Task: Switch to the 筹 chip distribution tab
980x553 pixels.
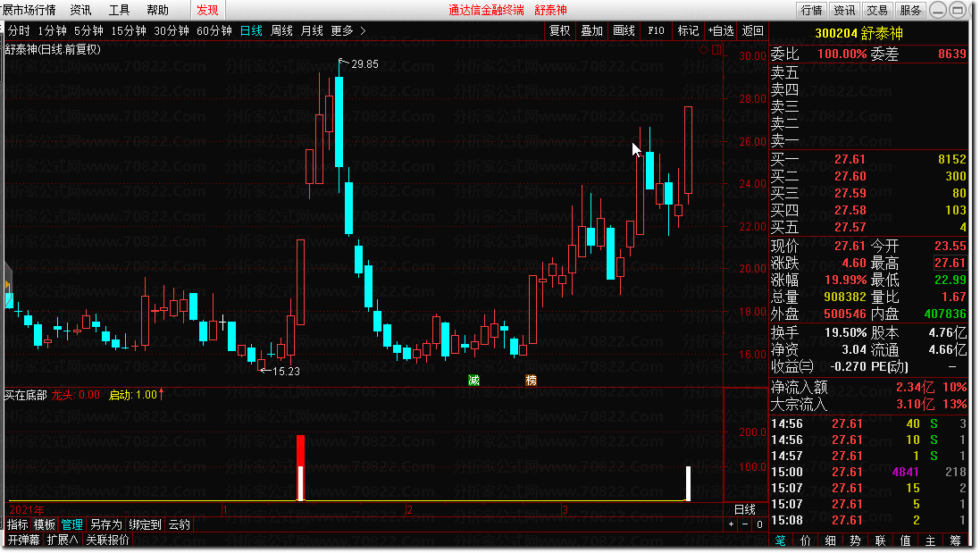Action: click(956, 540)
